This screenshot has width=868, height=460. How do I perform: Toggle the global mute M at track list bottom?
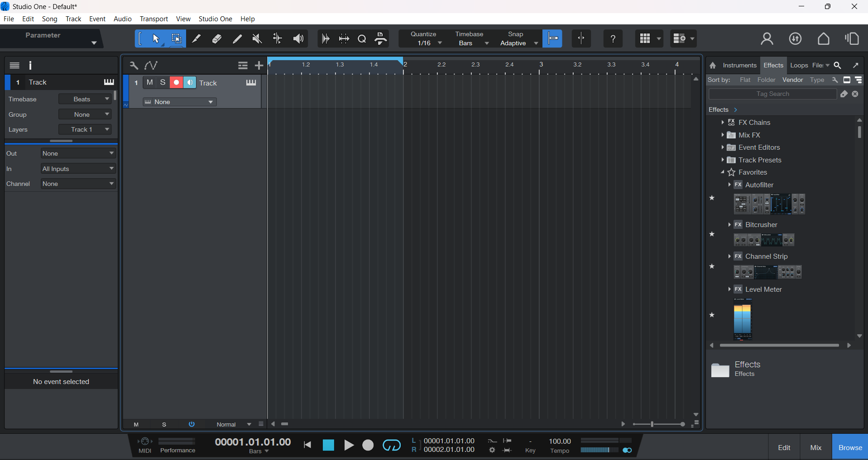click(x=136, y=425)
